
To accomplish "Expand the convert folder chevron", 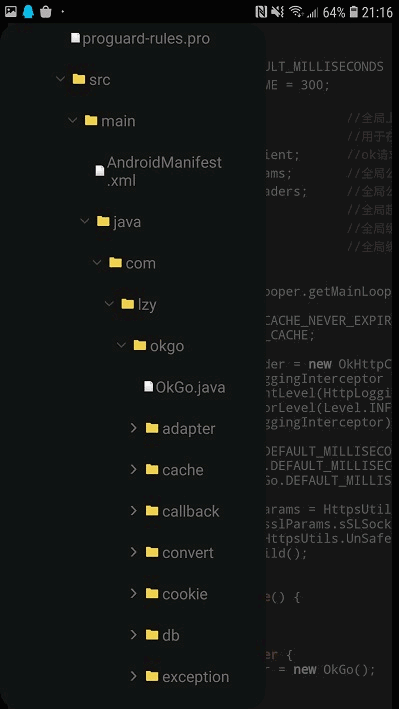I will click(133, 552).
